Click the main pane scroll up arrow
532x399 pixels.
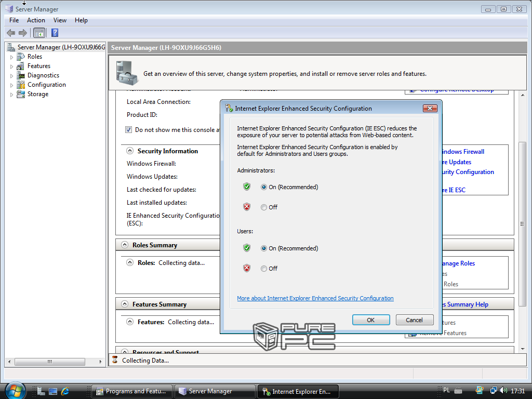coord(523,95)
